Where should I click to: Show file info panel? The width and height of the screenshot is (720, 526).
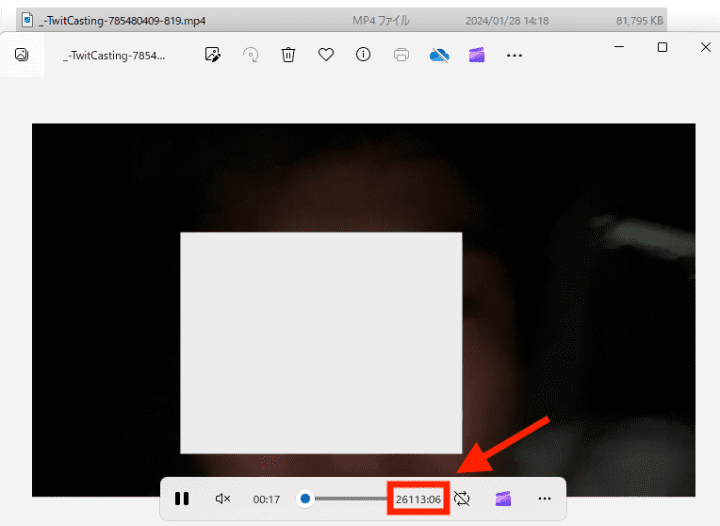pyautogui.click(x=363, y=55)
